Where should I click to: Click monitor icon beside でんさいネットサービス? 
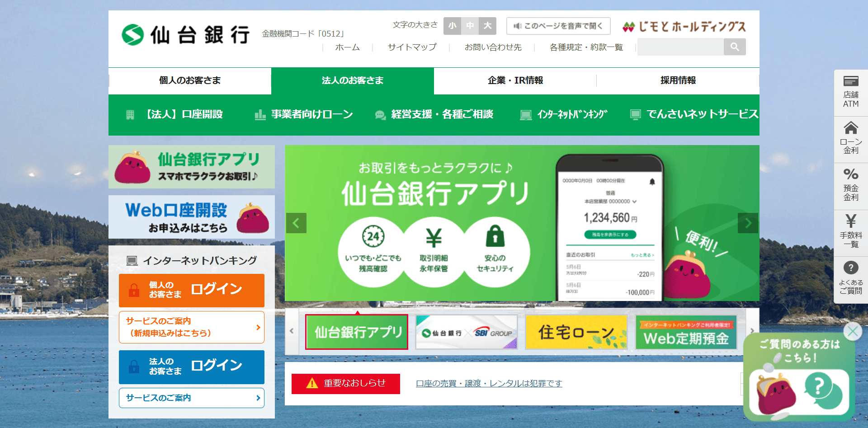coord(636,115)
